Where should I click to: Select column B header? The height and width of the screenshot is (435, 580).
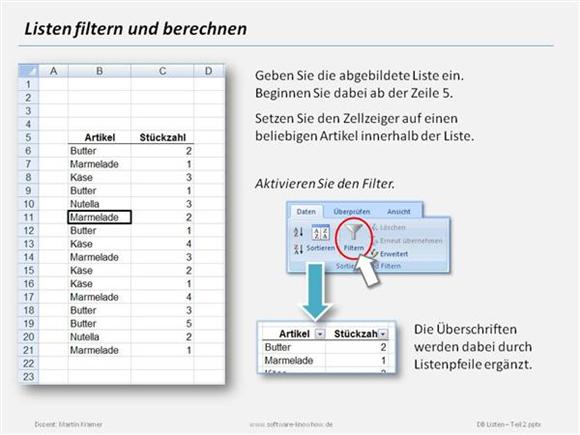pos(100,71)
